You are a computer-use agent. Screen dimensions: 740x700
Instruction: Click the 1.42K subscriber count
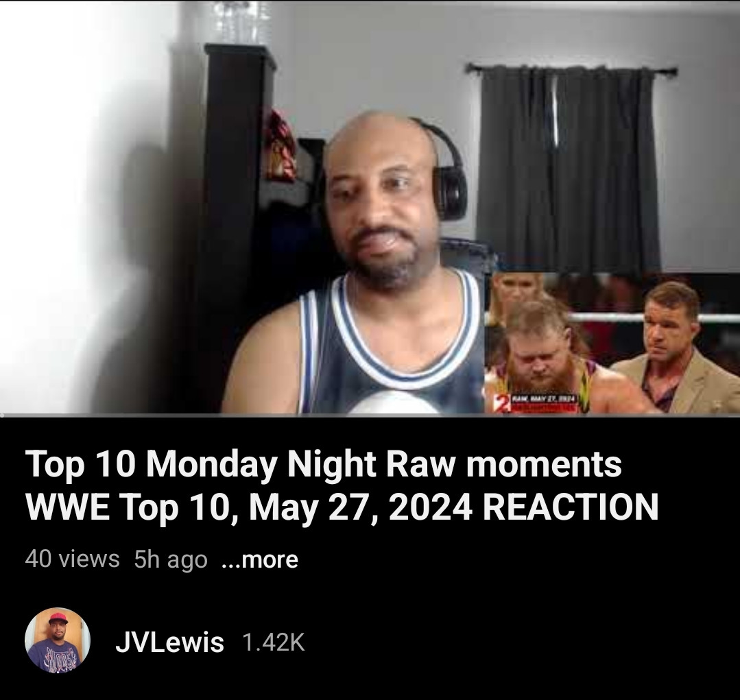(273, 642)
